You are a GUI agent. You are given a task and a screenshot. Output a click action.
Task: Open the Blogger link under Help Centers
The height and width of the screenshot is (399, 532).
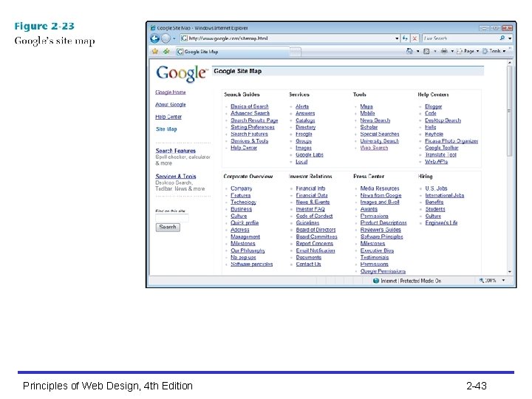pos(433,106)
